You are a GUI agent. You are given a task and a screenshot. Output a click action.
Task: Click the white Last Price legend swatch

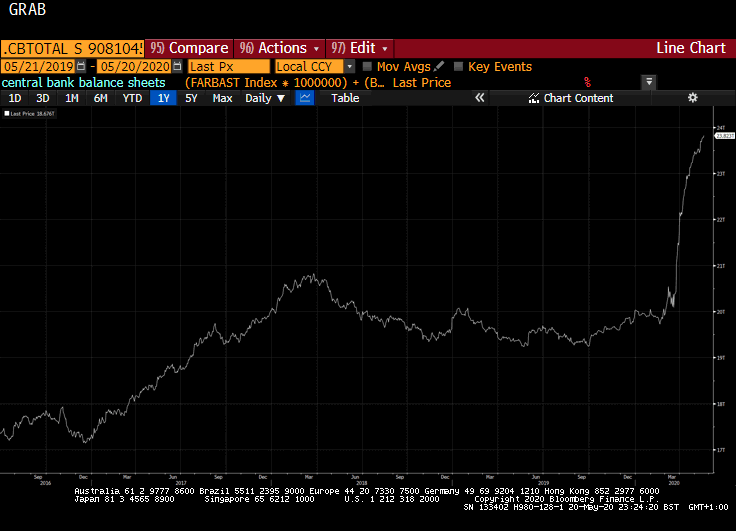tap(7, 114)
